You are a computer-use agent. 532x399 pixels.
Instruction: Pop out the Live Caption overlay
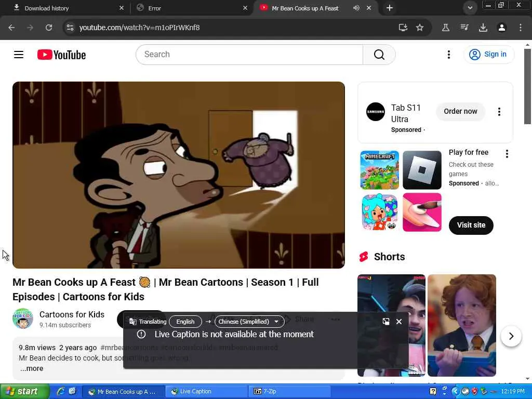(x=386, y=322)
